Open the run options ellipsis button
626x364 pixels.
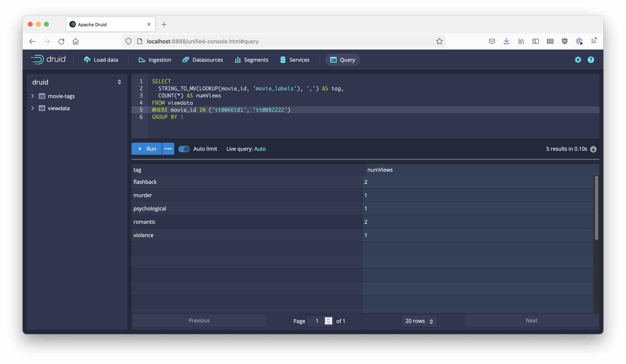(168, 149)
